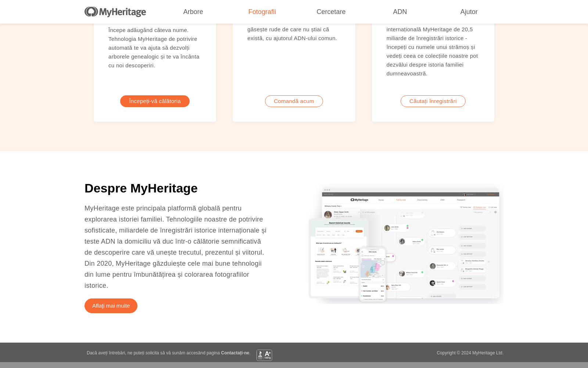The image size is (588, 368).
Task: Click the Despre MyHeritage heading
Action: pyautogui.click(x=141, y=188)
